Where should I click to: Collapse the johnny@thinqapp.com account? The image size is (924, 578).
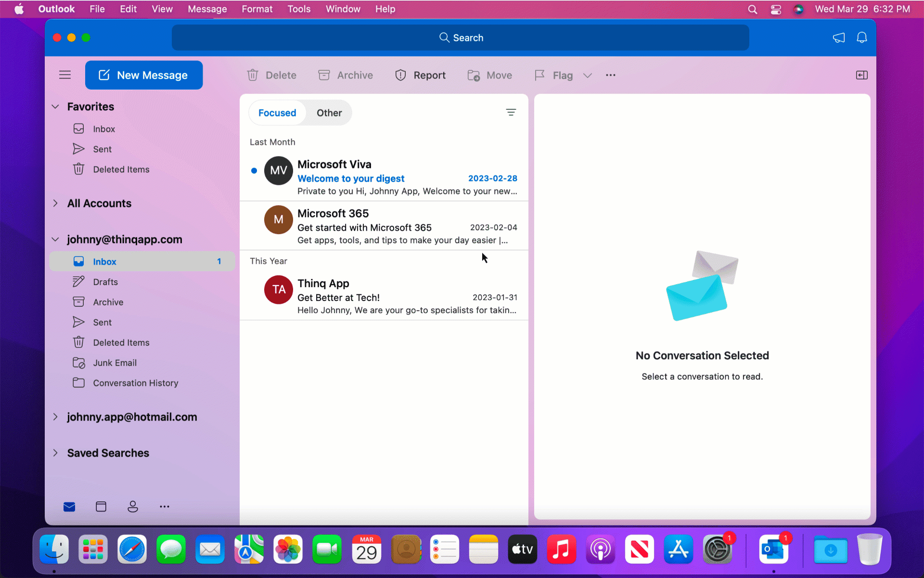coord(55,239)
